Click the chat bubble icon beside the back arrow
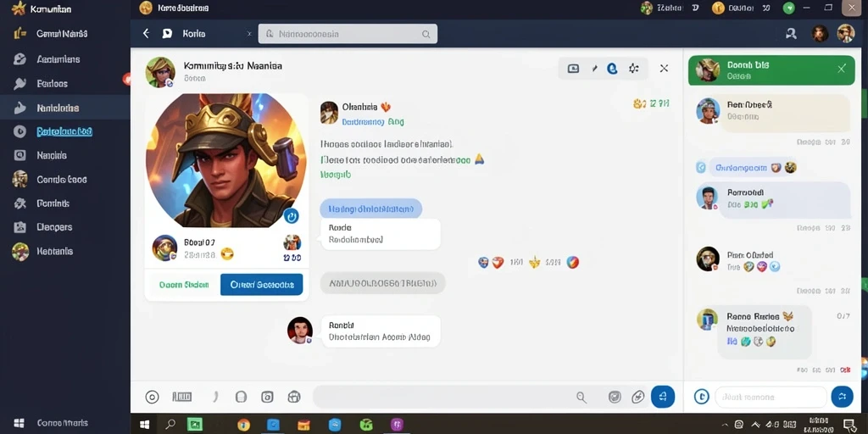Image resolution: width=868 pixels, height=434 pixels. (167, 34)
